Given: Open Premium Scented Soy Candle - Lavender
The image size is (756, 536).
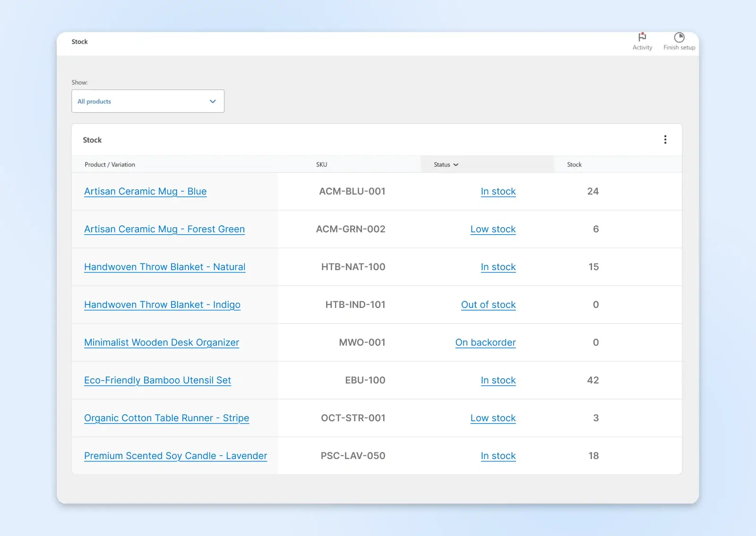Looking at the screenshot, I should [x=175, y=456].
